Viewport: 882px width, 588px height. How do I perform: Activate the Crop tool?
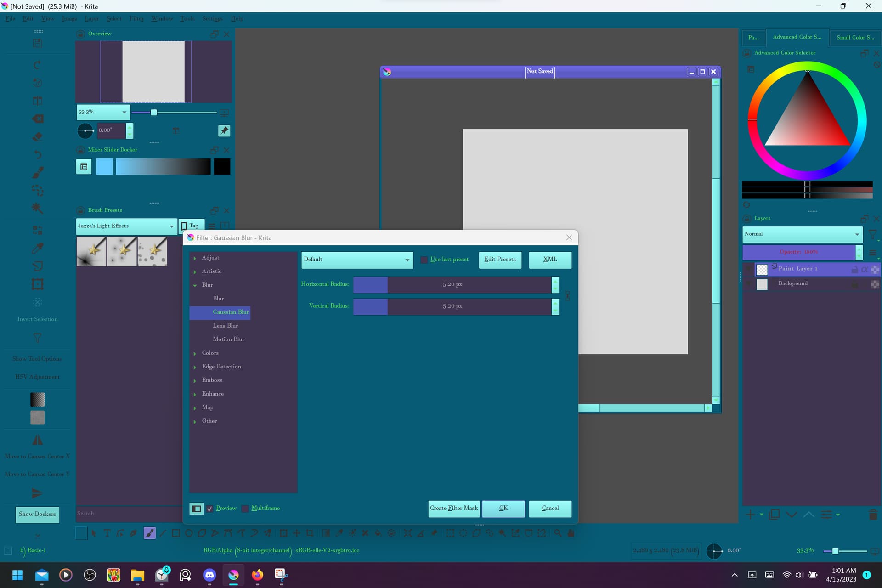(x=310, y=533)
